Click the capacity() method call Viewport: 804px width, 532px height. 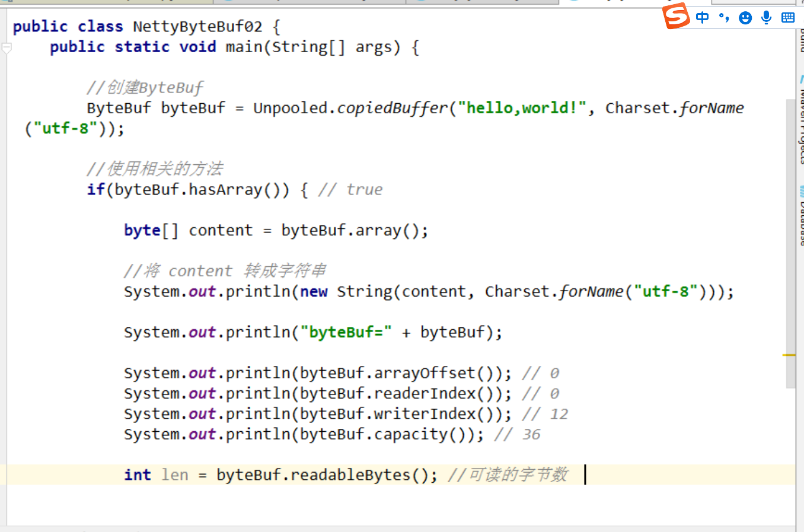click(x=425, y=434)
